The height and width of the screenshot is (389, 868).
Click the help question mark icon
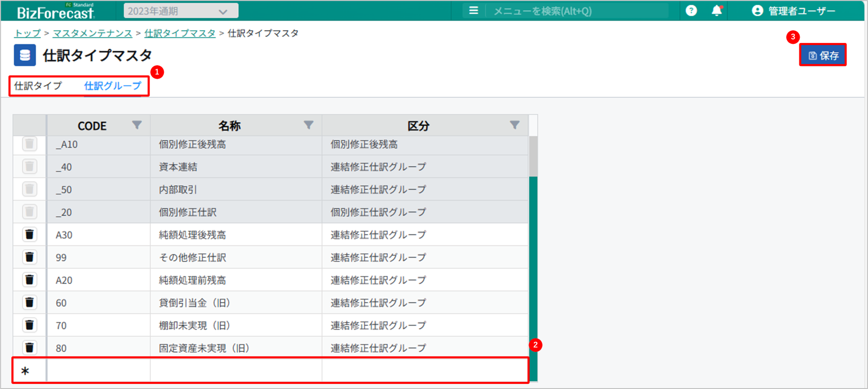(x=691, y=10)
